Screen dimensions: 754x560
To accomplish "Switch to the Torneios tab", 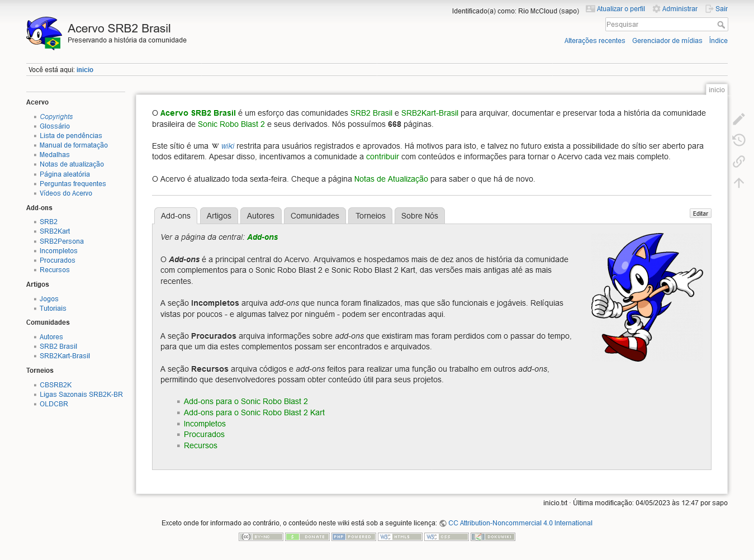I will pyautogui.click(x=371, y=216).
